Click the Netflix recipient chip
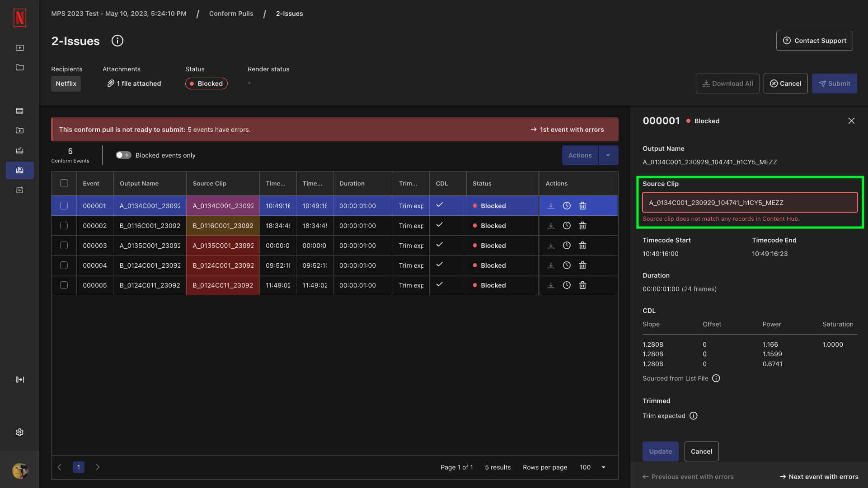This screenshot has height=488, width=868. pyautogui.click(x=66, y=84)
